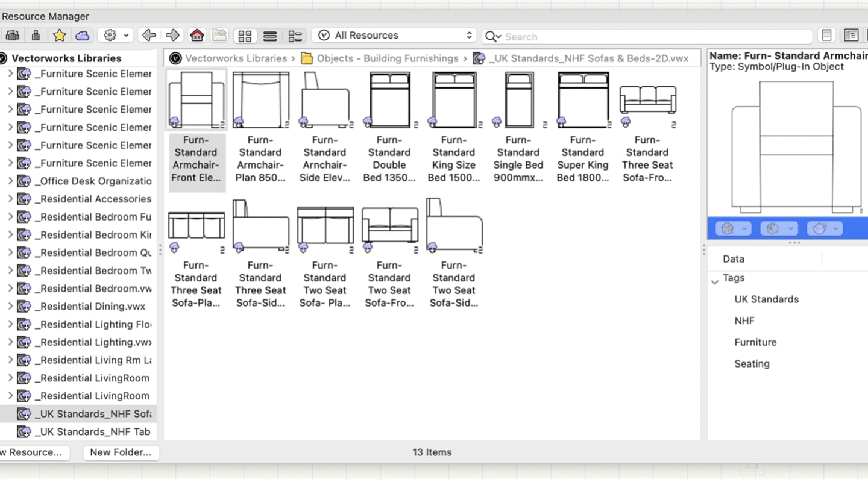Viewport: 868px width, 482px height.
Task: Open preview cube projection dropdown
Action: pos(779,228)
